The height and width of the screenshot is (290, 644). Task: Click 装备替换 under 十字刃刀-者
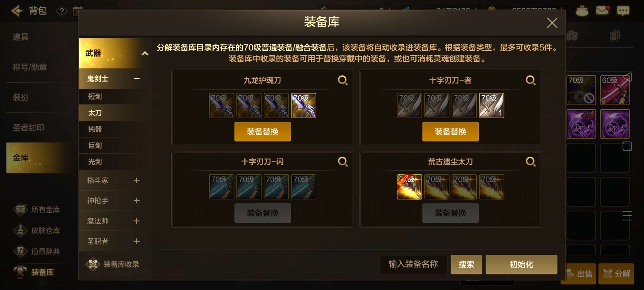450,132
